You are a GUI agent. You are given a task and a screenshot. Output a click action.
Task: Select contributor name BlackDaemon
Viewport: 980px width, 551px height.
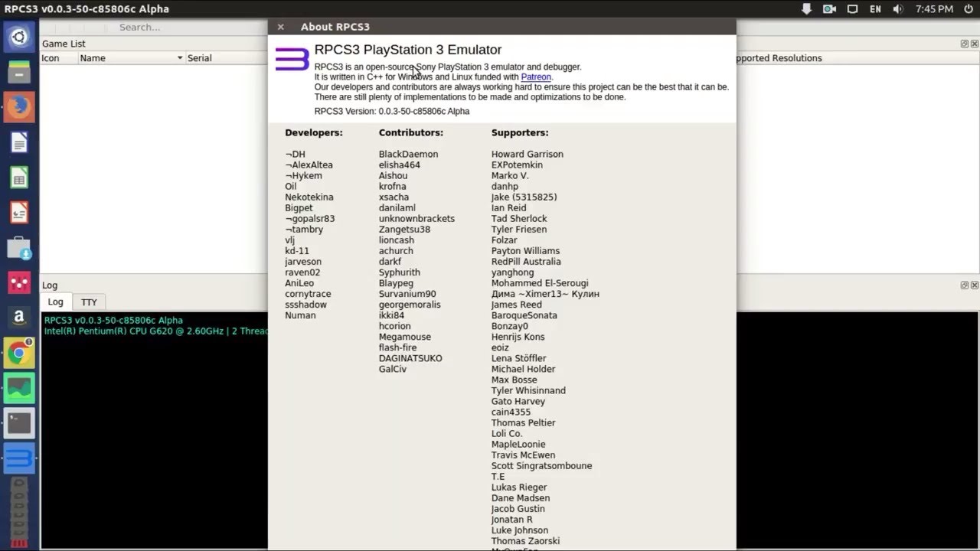(x=409, y=155)
